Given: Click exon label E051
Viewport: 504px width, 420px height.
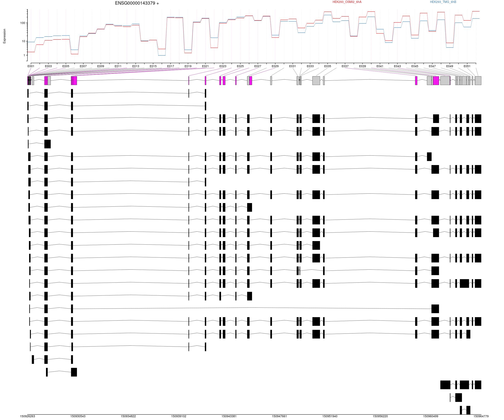Looking at the screenshot, I should point(467,66).
